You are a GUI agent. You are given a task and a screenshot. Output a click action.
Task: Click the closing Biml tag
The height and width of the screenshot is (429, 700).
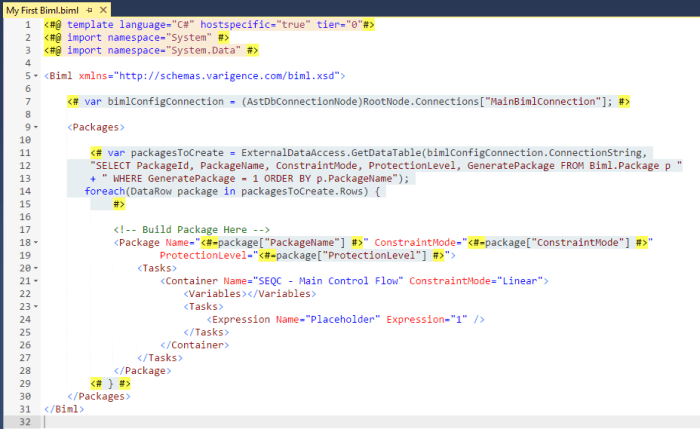(64, 409)
